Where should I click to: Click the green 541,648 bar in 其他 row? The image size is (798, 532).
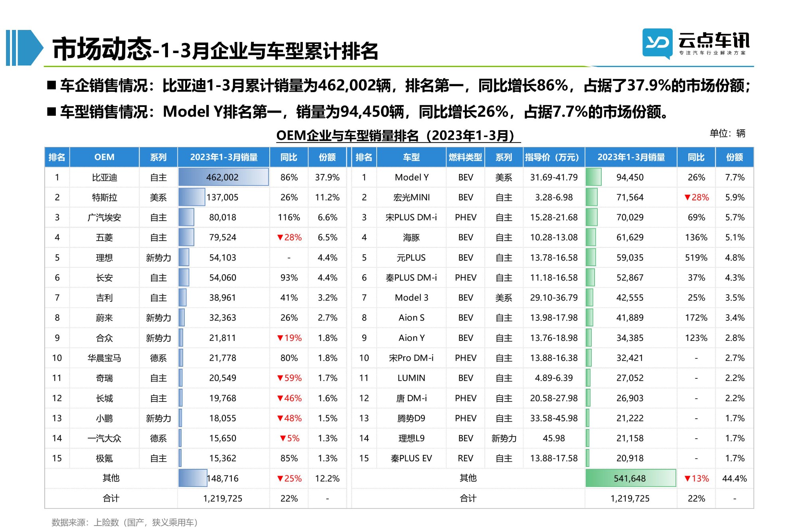click(x=630, y=478)
